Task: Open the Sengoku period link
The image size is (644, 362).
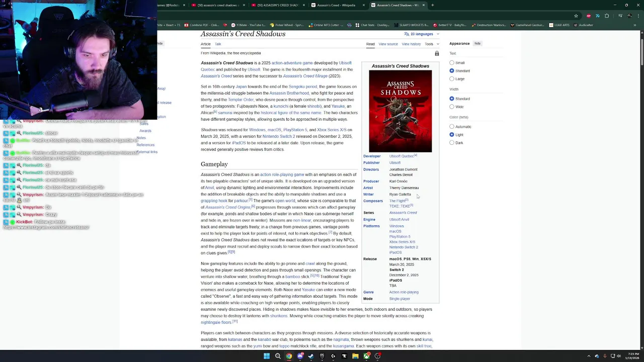Action: [303, 86]
